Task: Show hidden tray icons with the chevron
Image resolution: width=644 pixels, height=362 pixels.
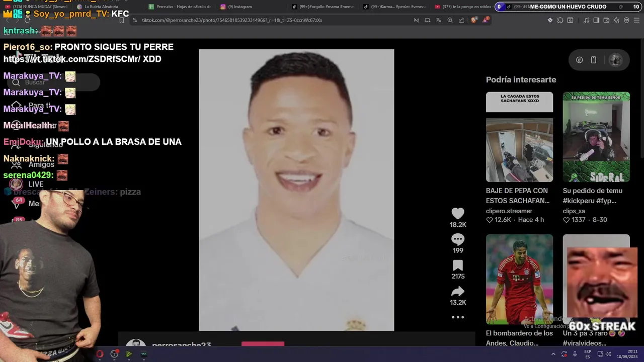Action: [553, 354]
